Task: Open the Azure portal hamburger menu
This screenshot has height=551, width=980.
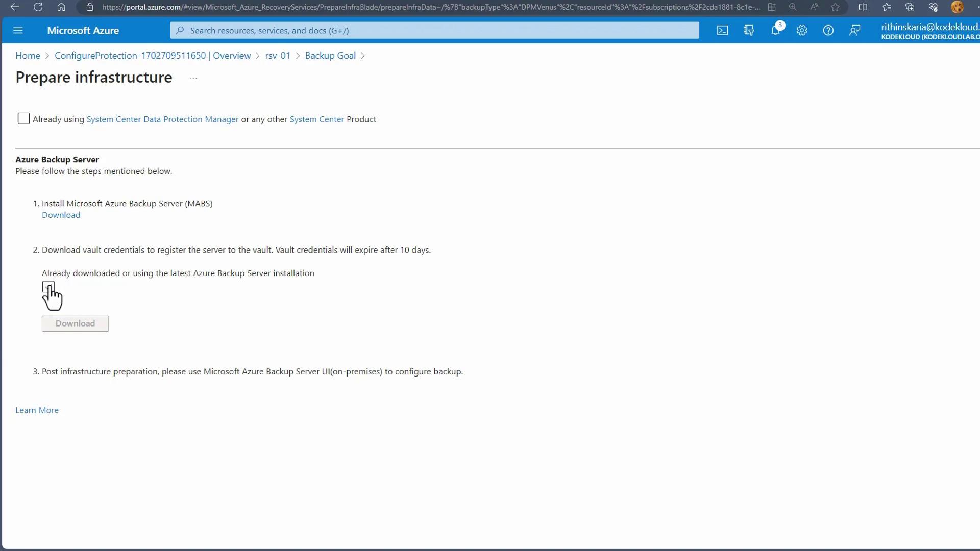Action: click(18, 31)
